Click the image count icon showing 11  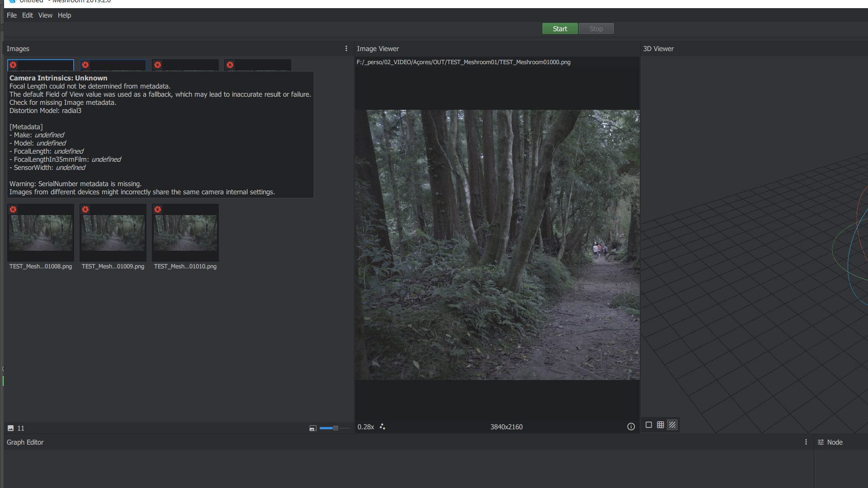tap(11, 428)
